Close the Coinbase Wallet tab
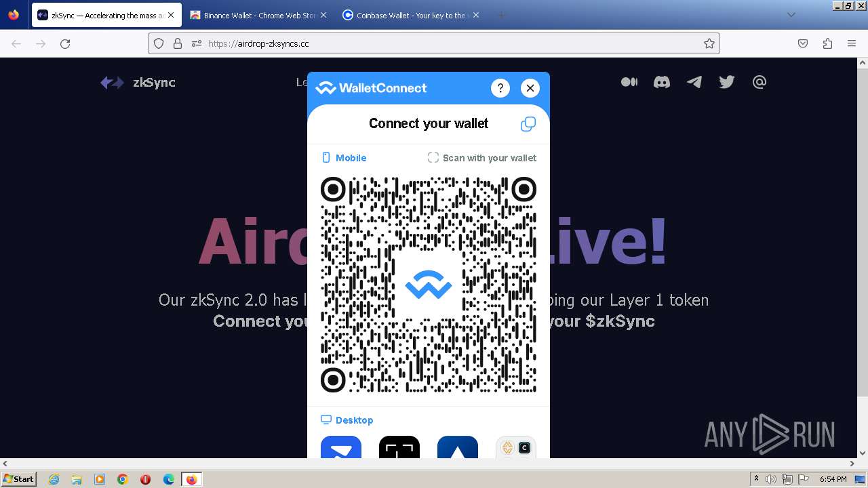868x488 pixels. pyautogui.click(x=475, y=15)
